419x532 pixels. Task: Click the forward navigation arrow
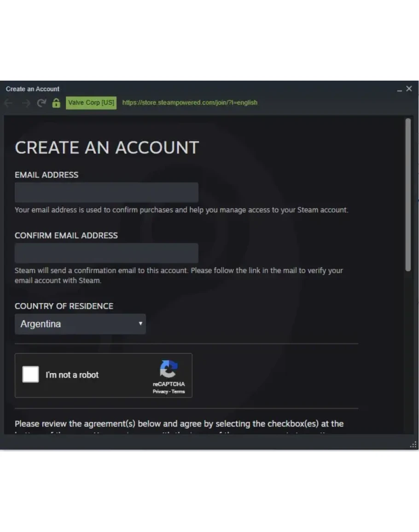[26, 103]
